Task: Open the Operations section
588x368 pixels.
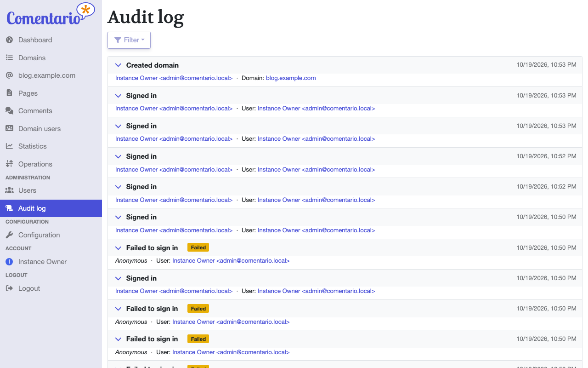Action: (51, 164)
